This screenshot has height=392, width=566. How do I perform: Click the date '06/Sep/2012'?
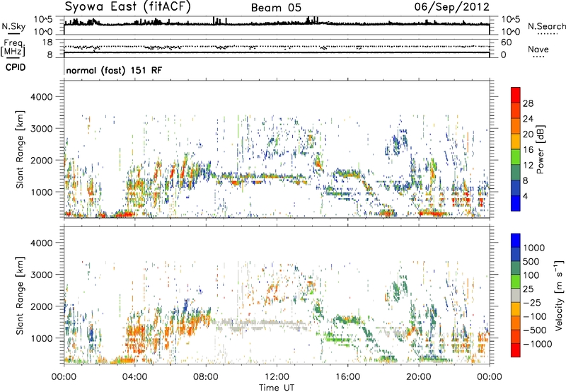(x=452, y=7)
